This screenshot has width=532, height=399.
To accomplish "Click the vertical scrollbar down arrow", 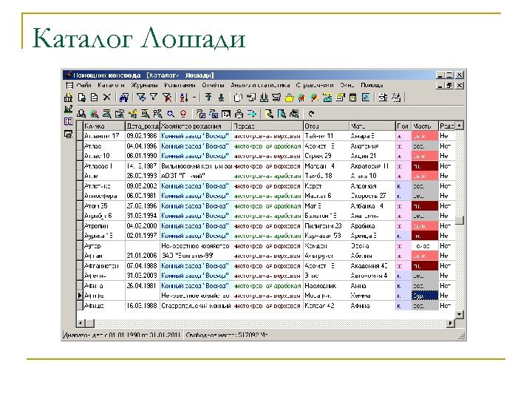I will click(459, 315).
